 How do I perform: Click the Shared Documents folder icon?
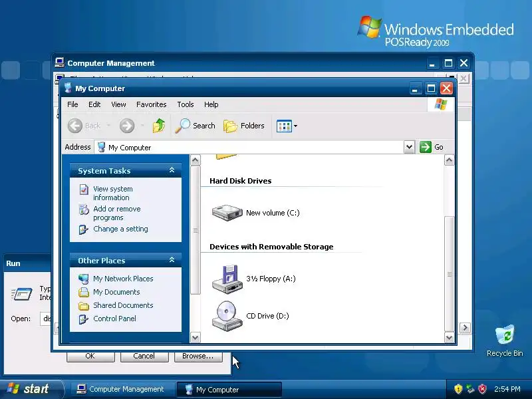84,306
